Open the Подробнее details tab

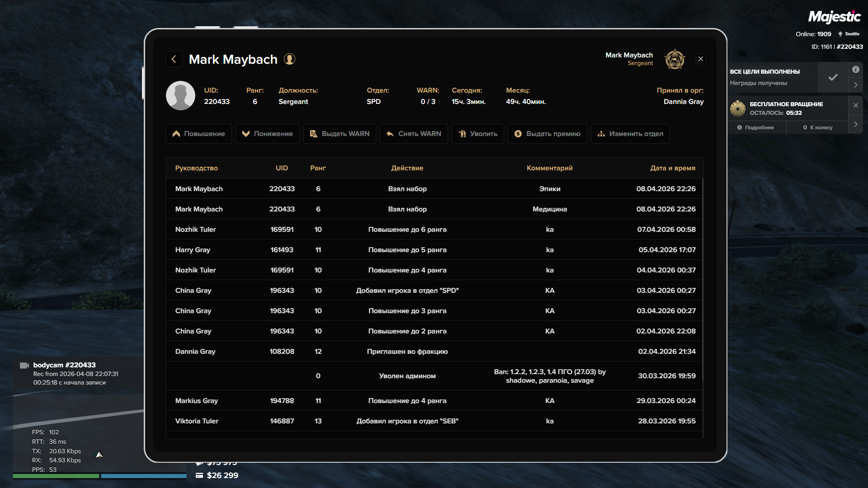[x=756, y=128]
